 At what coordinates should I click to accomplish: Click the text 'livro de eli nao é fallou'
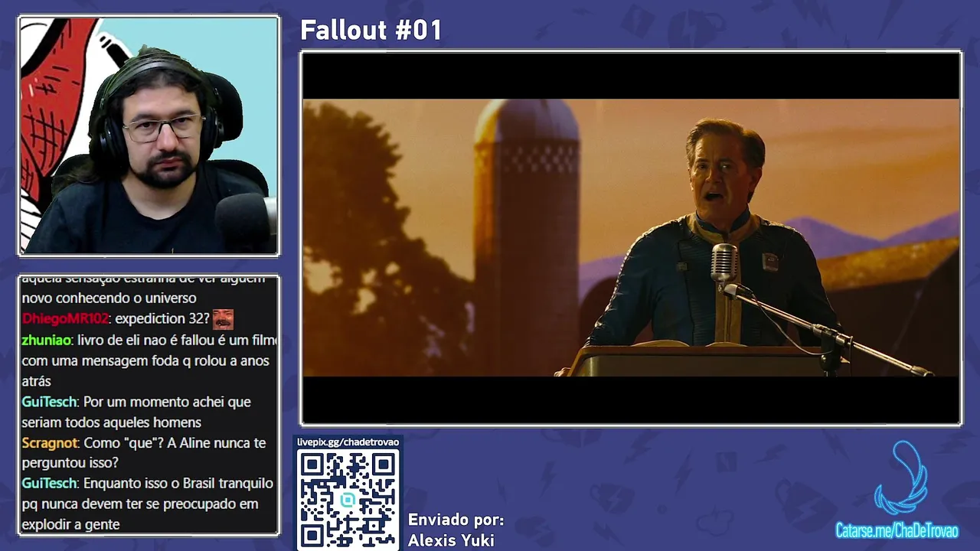tap(145, 340)
